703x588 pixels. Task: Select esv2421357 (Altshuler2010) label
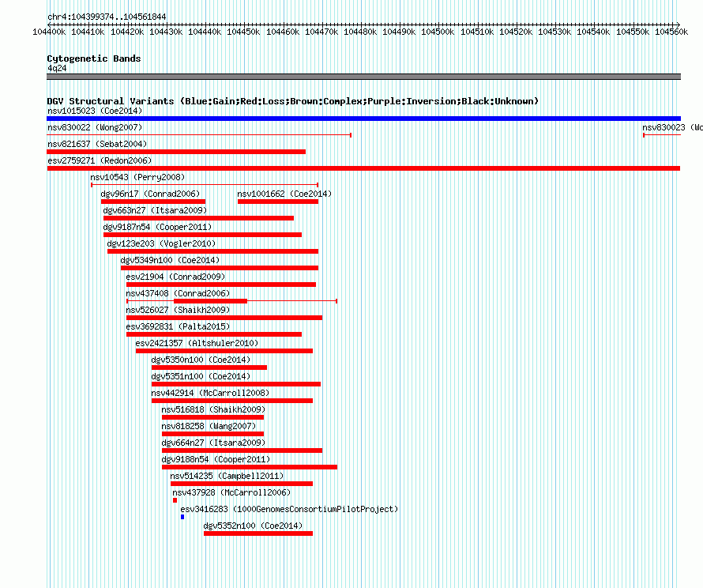197,343
